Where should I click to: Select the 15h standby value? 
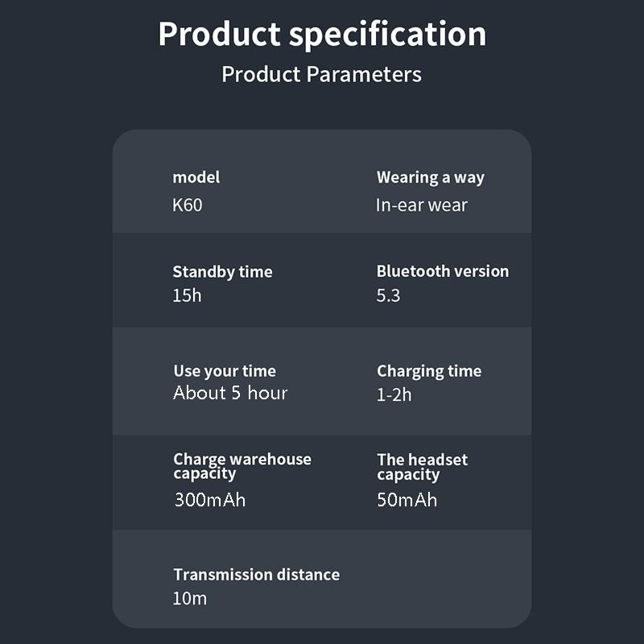[188, 295]
